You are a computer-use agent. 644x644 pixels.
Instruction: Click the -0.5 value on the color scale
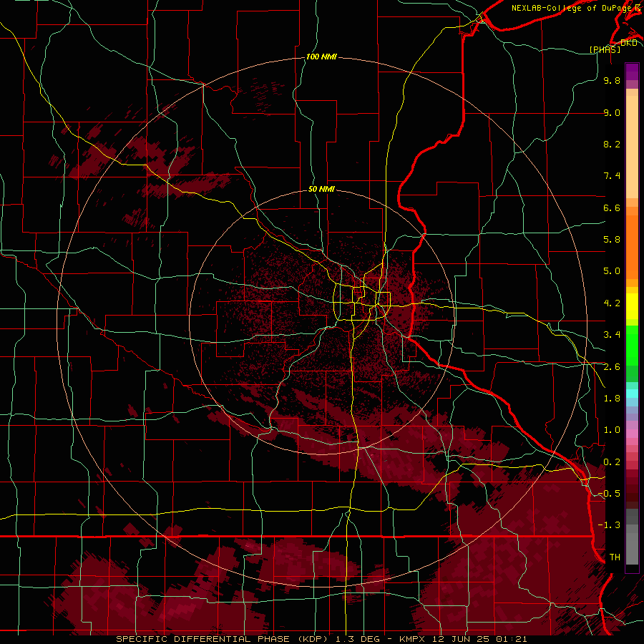tap(609, 494)
